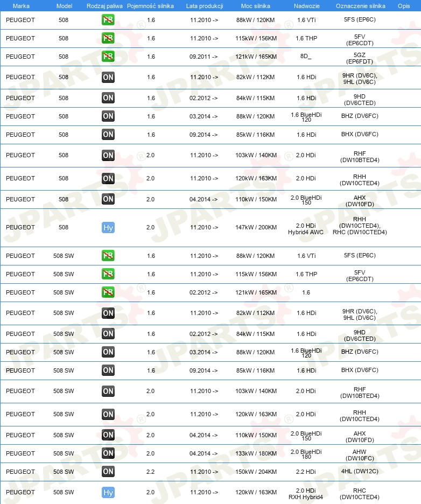Click the petrol icon for 508 SW 02.2012 121kW
Image resolution: width=421 pixels, height=504 pixels.
[108, 292]
